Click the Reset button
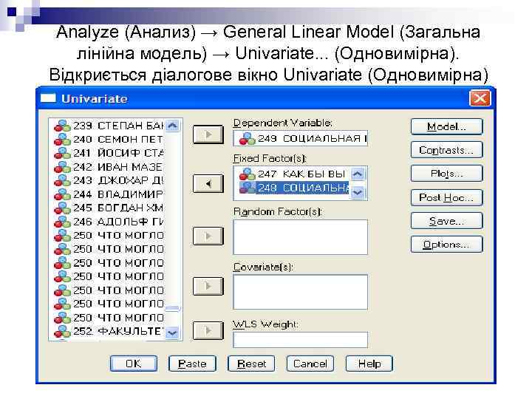Image resolution: width=532 pixels, height=399 pixels. [x=251, y=364]
